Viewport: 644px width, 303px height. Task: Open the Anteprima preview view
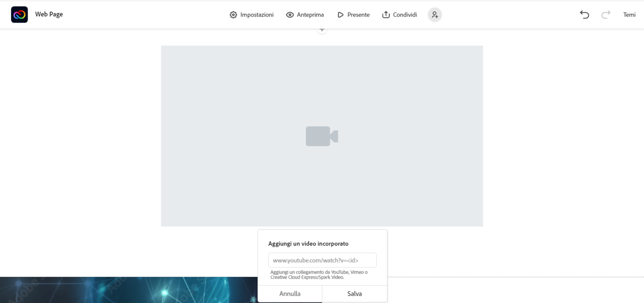click(305, 14)
